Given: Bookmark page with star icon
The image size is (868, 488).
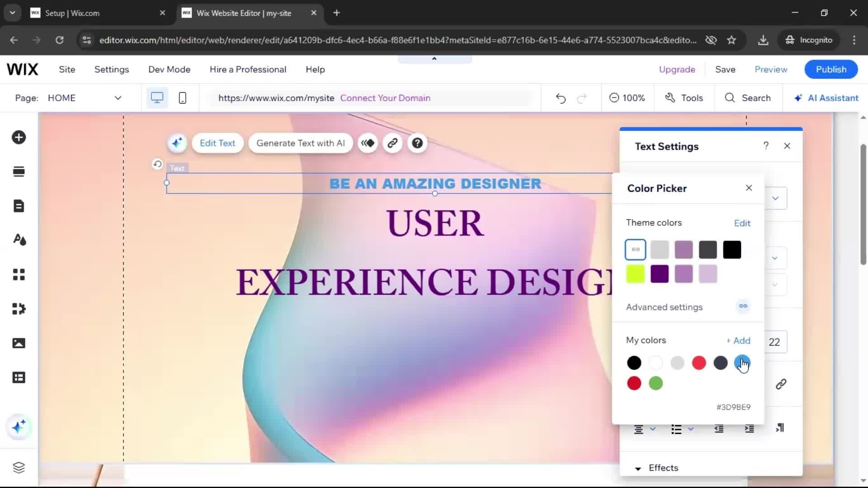Looking at the screenshot, I should [x=731, y=40].
